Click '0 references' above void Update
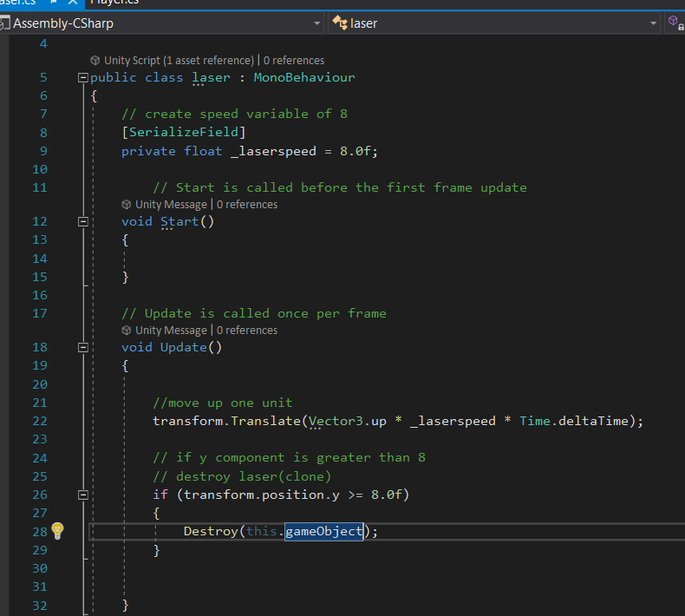This screenshot has width=685, height=616. coord(247,331)
